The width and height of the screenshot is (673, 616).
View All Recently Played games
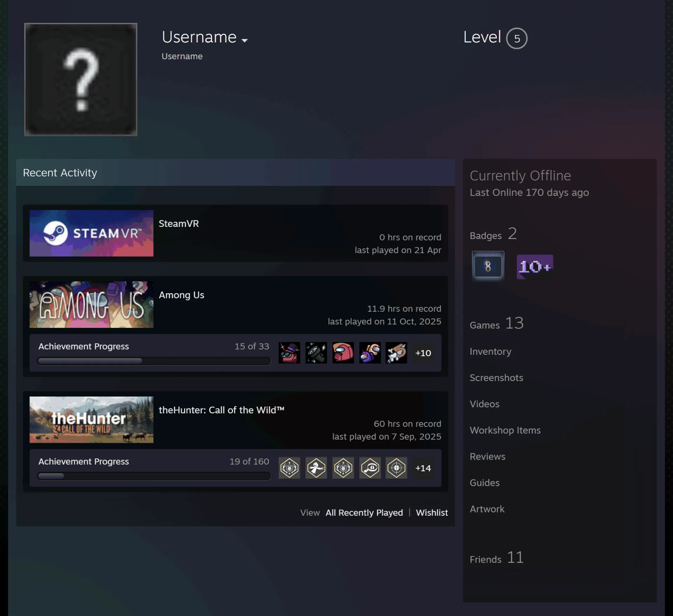364,513
